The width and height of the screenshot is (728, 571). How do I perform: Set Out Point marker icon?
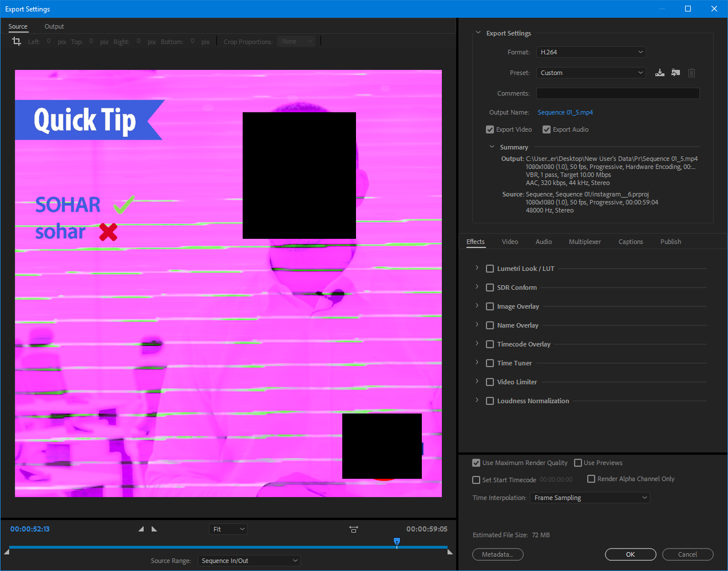click(154, 529)
